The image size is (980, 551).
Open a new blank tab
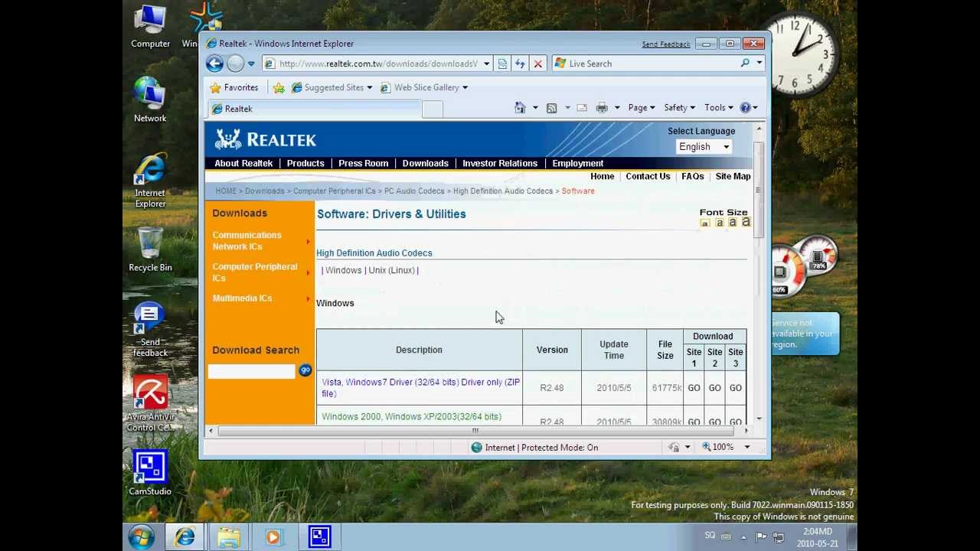(x=432, y=109)
